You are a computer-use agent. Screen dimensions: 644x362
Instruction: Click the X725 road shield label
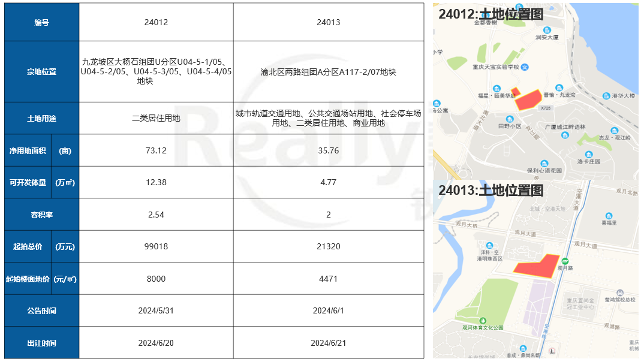click(x=546, y=108)
